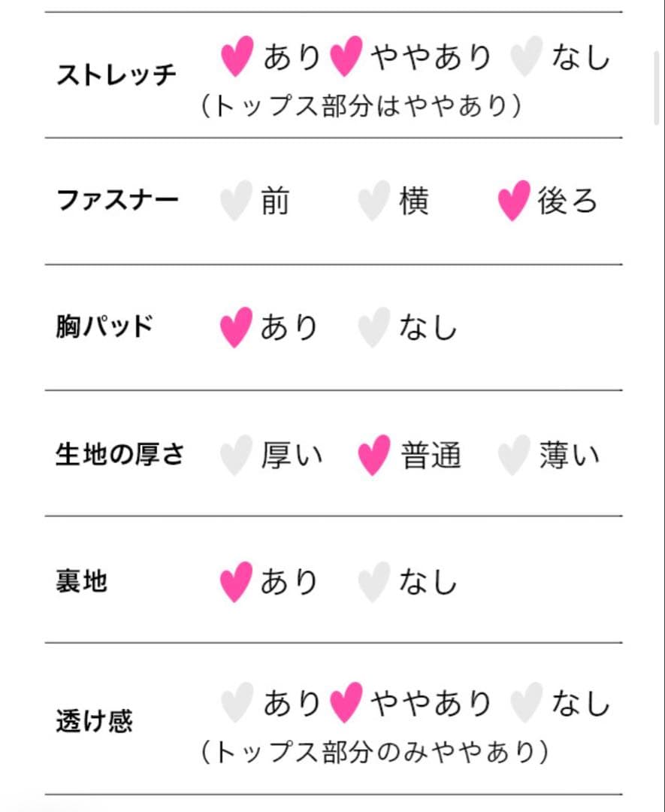The height and width of the screenshot is (812, 665).
Task: Click the pink heart for 裏地 あり
Action: tap(236, 583)
